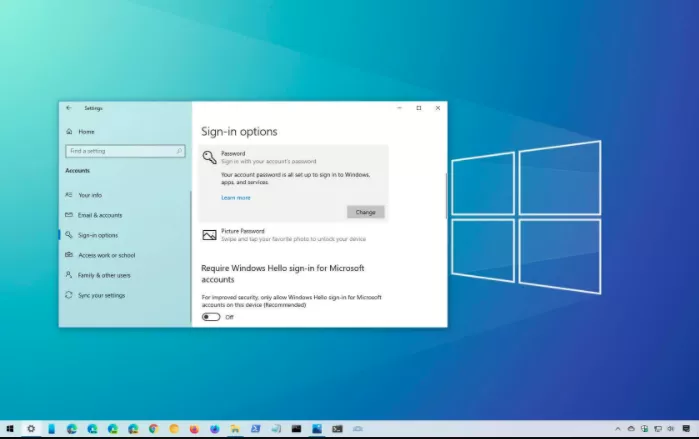Screen dimensions: 699x439
Task: Follow the Learn more link
Action: pyautogui.click(x=236, y=197)
